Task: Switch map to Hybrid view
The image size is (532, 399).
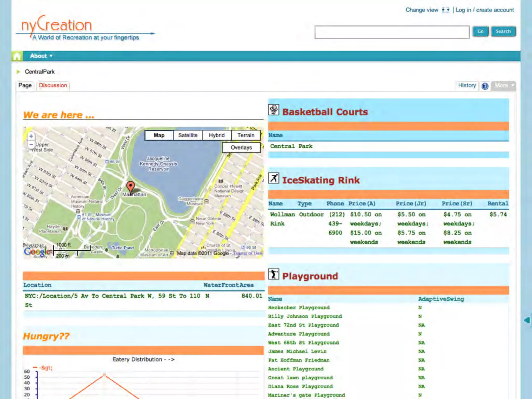Action: (217, 135)
